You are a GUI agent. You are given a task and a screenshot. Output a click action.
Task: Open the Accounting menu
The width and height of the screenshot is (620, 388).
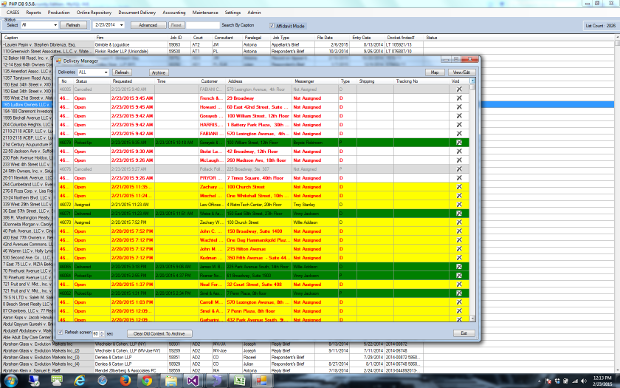click(x=174, y=12)
